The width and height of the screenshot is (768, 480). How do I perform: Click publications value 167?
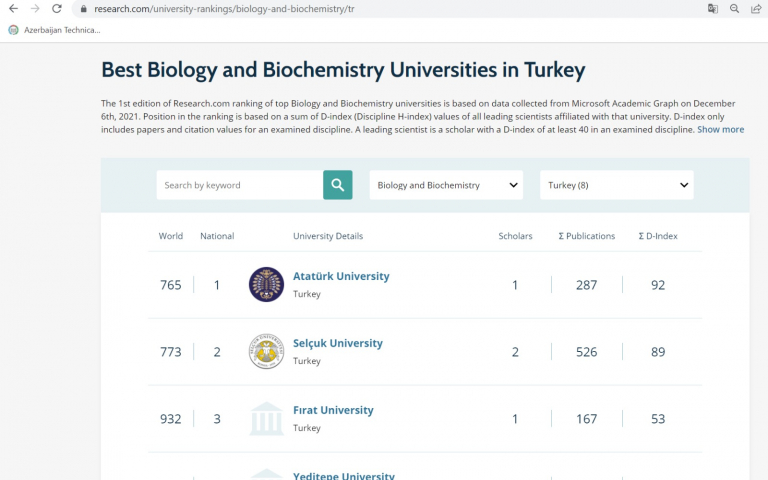point(586,419)
